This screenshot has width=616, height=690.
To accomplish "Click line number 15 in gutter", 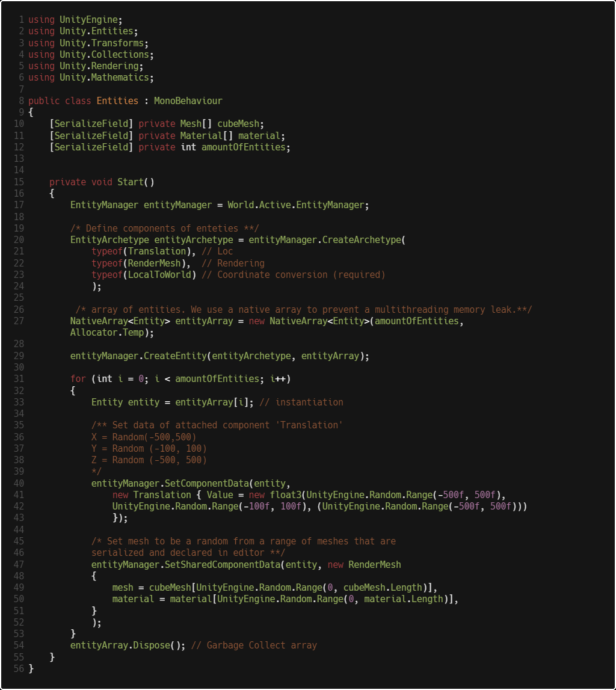I will [19, 182].
